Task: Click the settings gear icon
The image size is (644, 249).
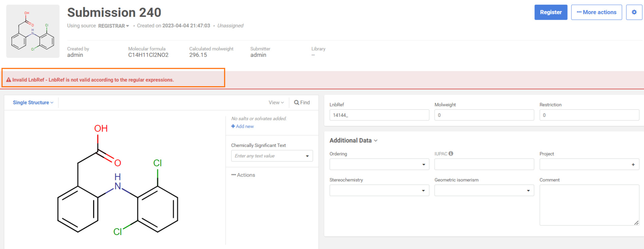Action: (x=634, y=12)
